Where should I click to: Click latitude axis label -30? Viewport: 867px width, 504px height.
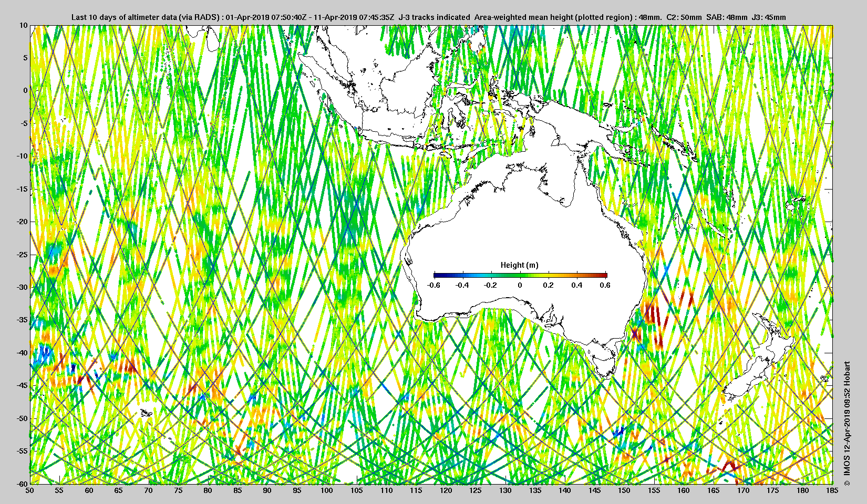22,287
